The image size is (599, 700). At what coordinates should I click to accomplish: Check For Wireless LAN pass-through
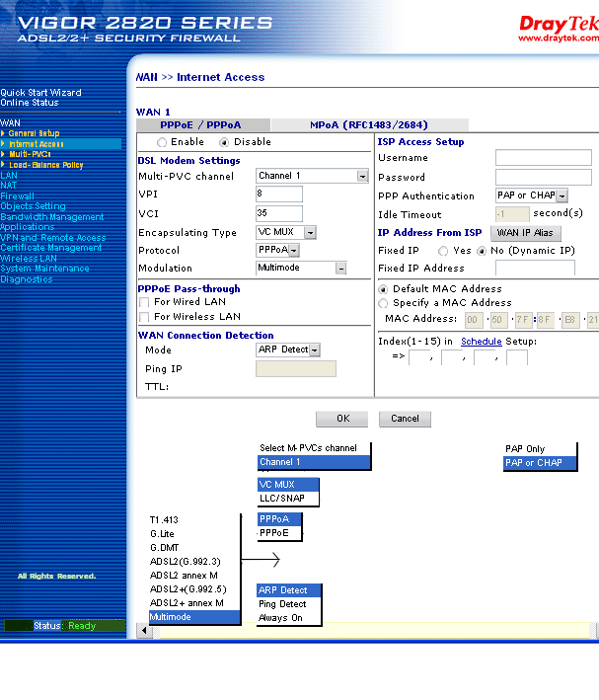pyautogui.click(x=144, y=317)
